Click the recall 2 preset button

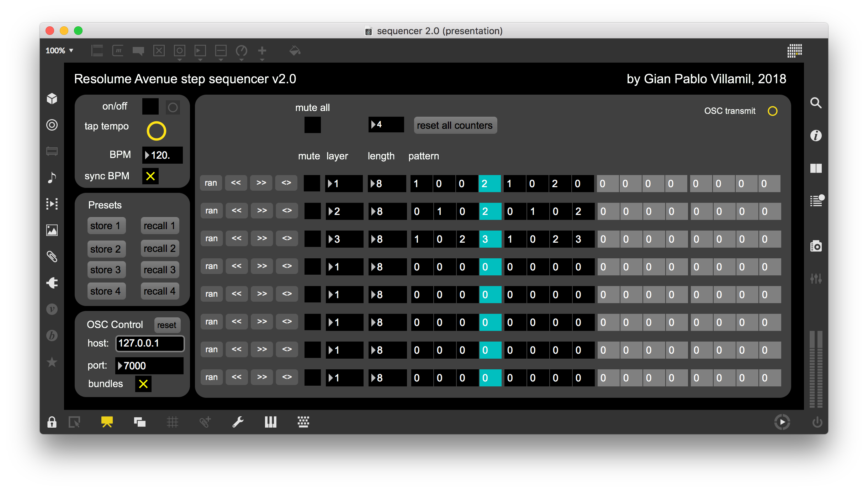pos(159,248)
